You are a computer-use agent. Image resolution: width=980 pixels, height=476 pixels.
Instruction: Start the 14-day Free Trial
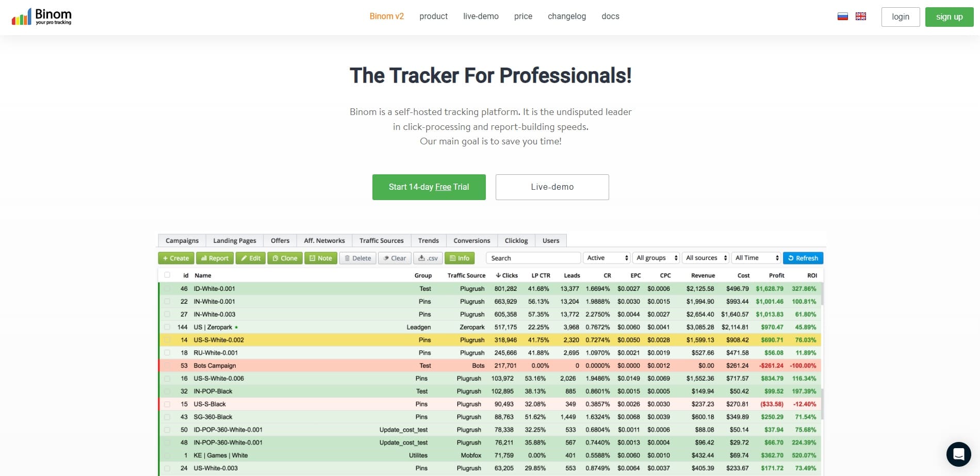point(429,187)
